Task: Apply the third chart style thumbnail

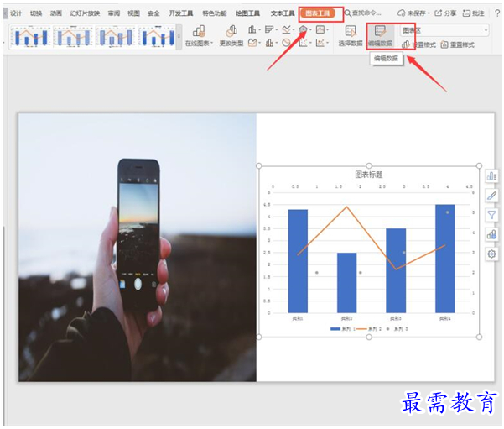Action: 116,37
